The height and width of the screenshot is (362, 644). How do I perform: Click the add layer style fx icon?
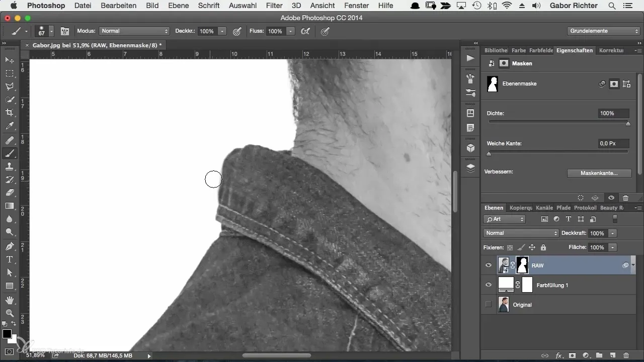click(x=559, y=355)
